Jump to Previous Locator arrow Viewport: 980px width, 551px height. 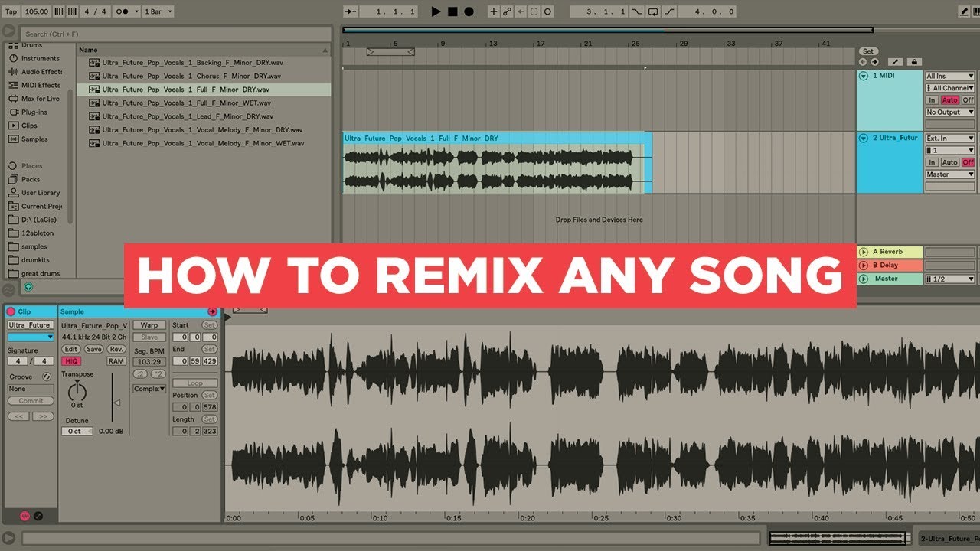[863, 62]
